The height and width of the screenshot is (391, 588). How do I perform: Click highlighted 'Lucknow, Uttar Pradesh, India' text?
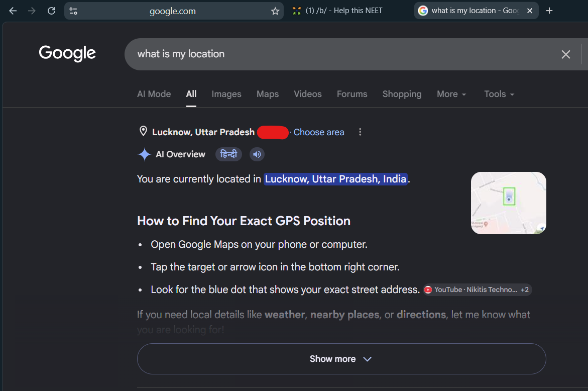point(335,179)
